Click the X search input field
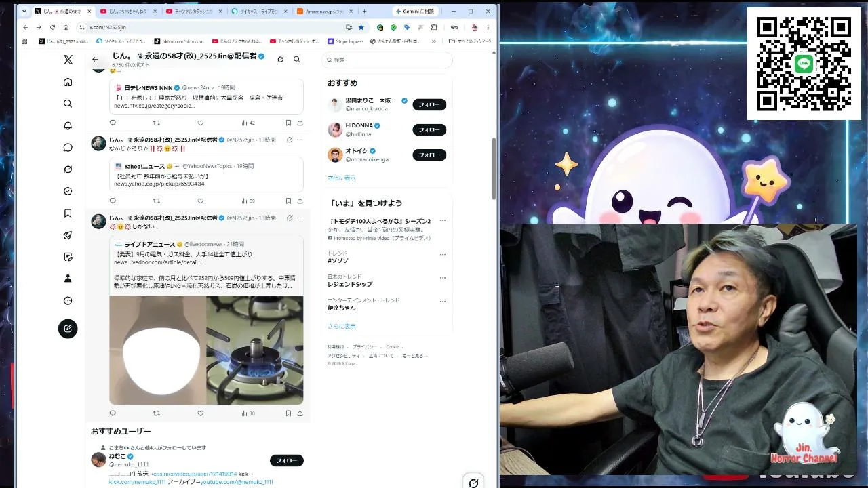The width and height of the screenshot is (868, 488). 387,60
